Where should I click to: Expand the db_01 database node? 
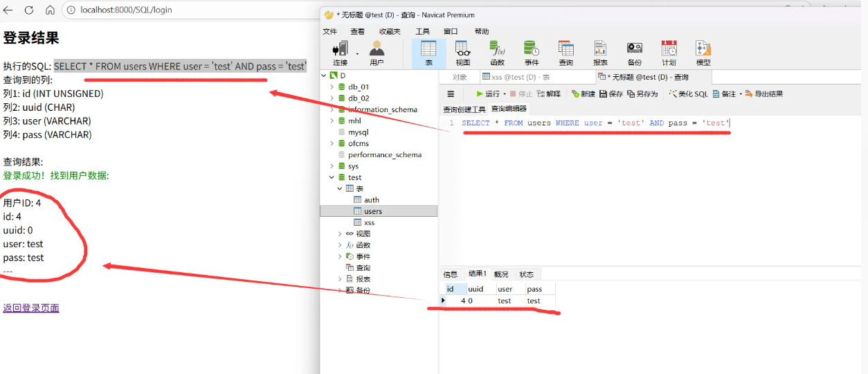pyautogui.click(x=332, y=87)
